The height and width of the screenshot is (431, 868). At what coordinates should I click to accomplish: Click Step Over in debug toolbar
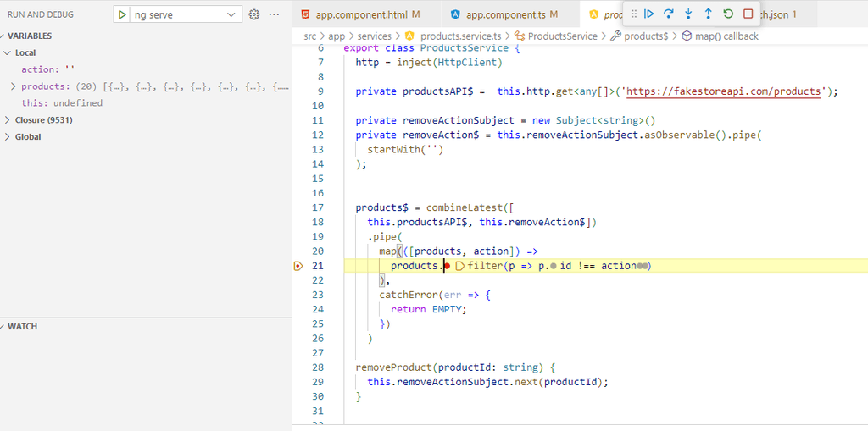tap(669, 14)
